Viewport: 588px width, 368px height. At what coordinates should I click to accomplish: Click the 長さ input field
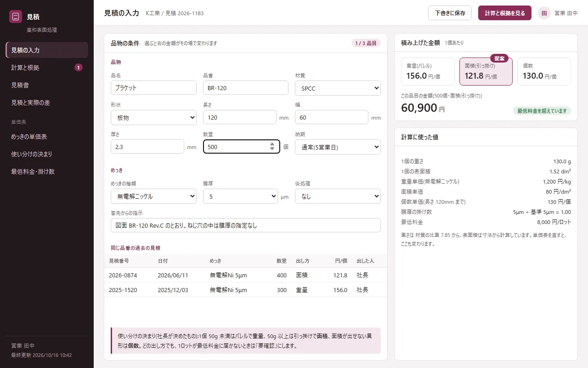240,117
